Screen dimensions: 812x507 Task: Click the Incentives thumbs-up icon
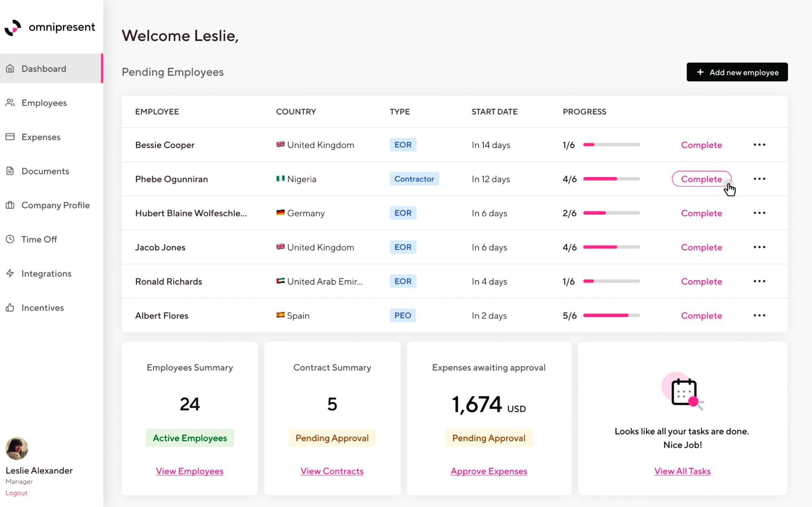click(x=10, y=307)
